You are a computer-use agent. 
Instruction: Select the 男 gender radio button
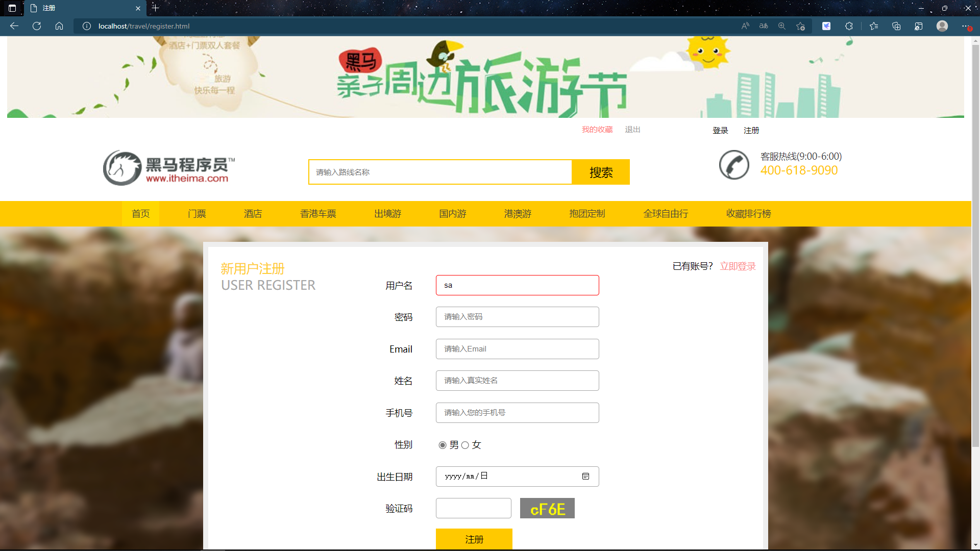pos(443,445)
